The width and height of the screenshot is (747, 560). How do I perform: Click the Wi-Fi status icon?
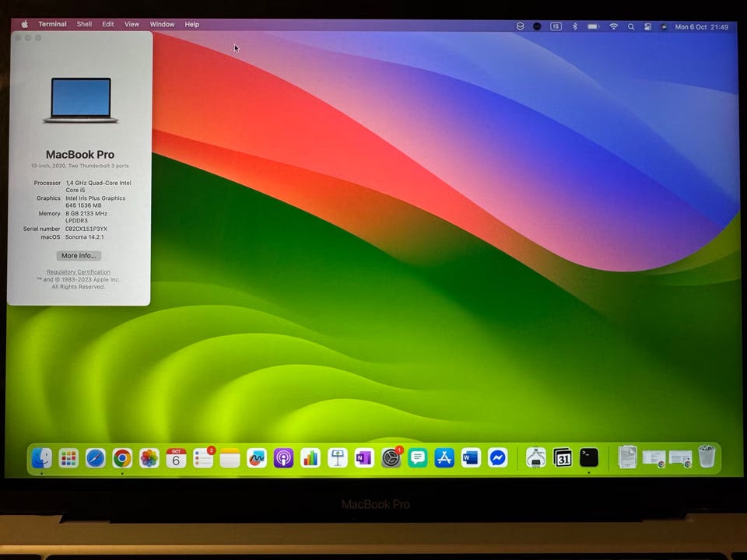click(x=613, y=26)
